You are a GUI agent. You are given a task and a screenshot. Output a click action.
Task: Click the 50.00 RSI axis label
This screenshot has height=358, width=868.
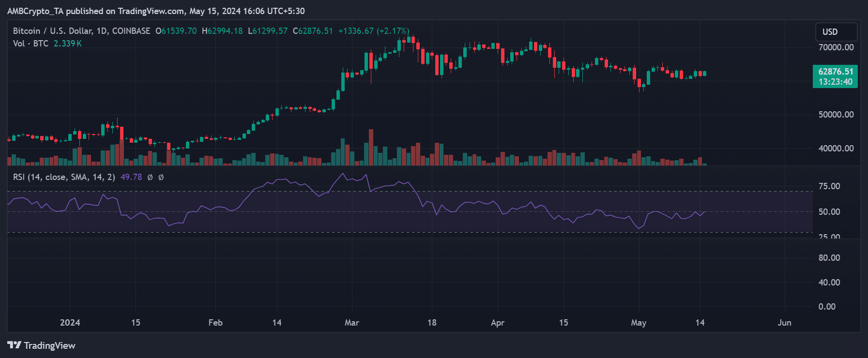click(x=829, y=212)
